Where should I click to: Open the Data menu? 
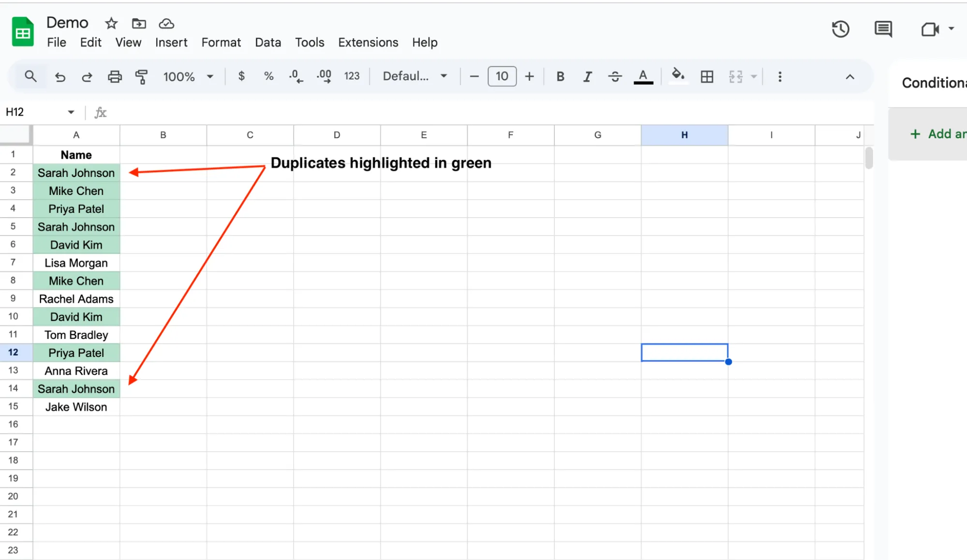coord(268,42)
